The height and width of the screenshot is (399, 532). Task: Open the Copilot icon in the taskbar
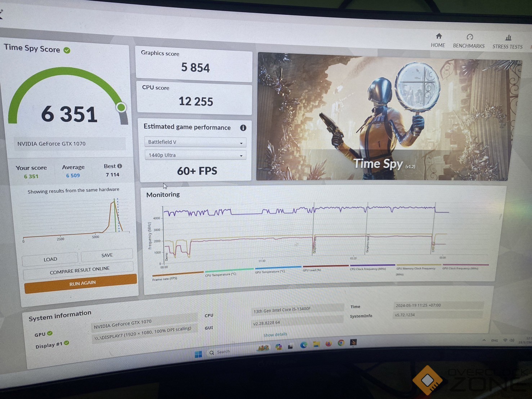tap(278, 347)
